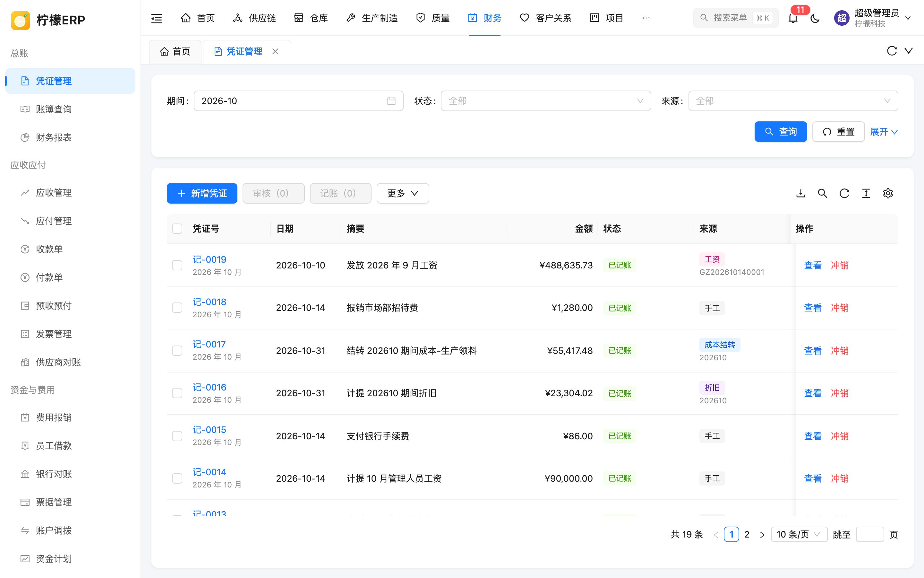
Task: Open table column settings gear
Action: 888,193
